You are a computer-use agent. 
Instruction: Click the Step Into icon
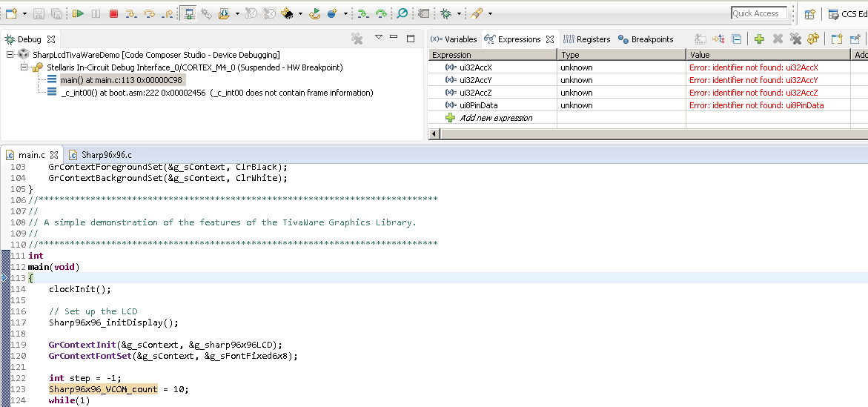[x=130, y=13]
